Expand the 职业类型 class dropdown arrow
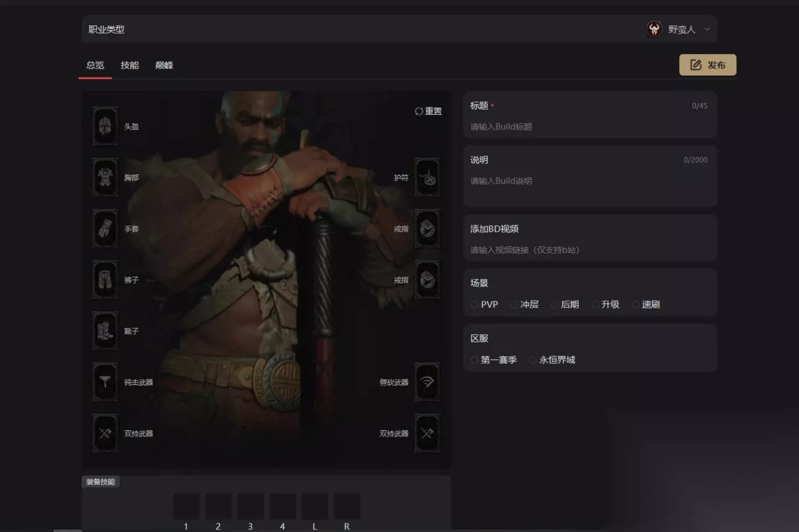 pos(707,29)
